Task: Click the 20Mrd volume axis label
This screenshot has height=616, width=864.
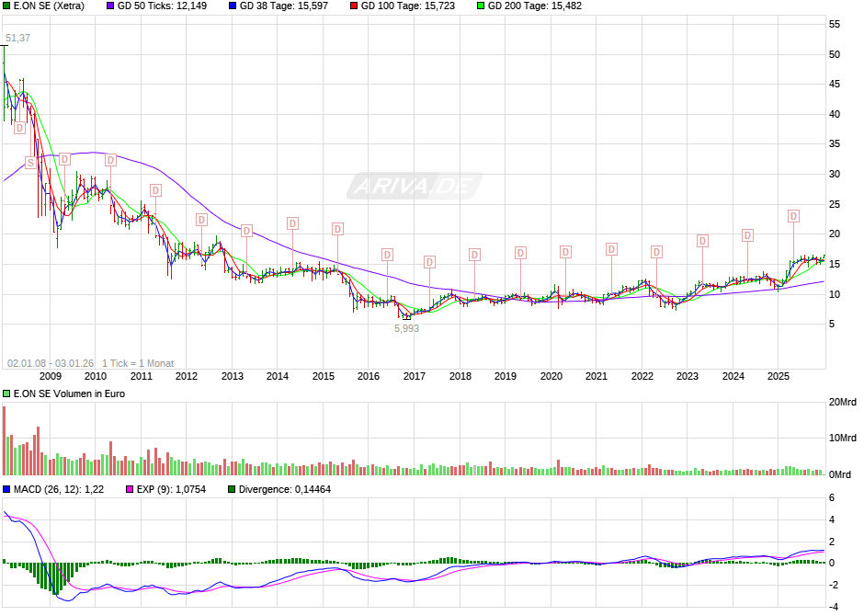Action: click(x=843, y=402)
